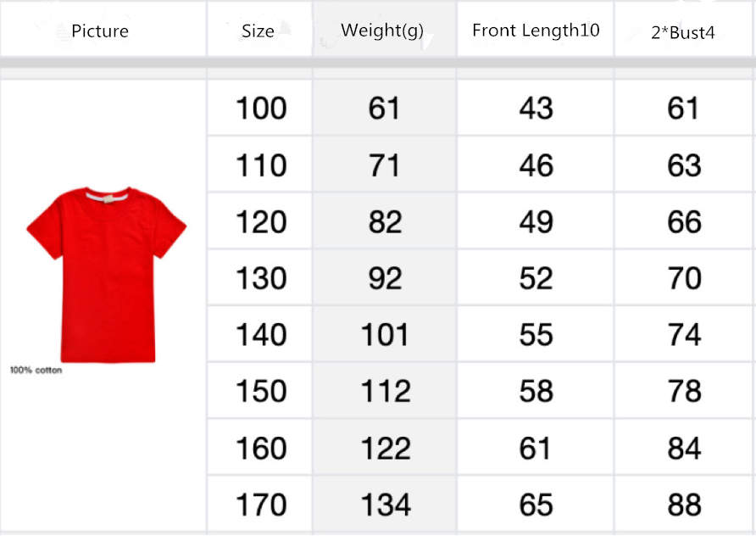756x547 pixels.
Task: Select size 120 cell
Action: coord(260,222)
